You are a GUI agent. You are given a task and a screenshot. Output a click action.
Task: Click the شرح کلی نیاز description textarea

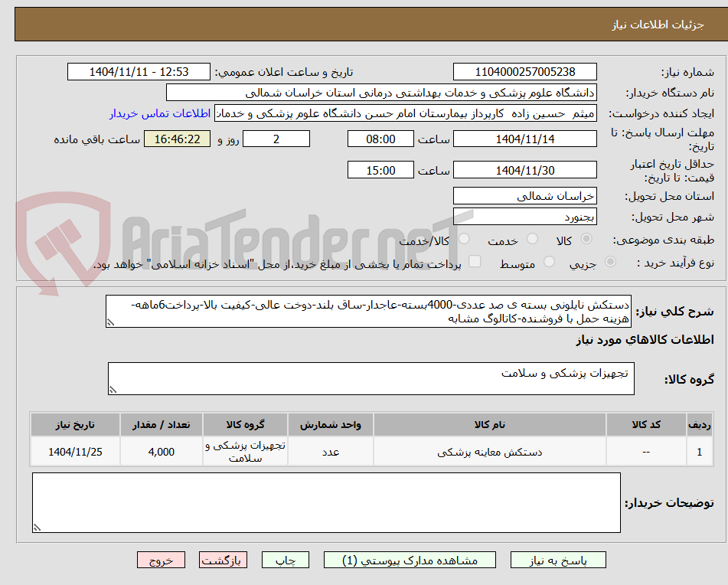[369, 312]
